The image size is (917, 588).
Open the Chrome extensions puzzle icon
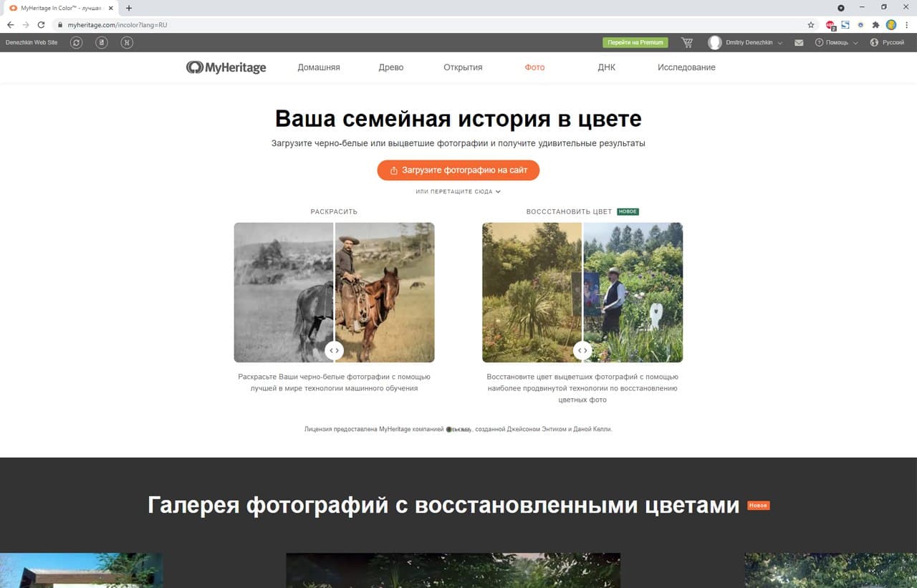coord(875,24)
